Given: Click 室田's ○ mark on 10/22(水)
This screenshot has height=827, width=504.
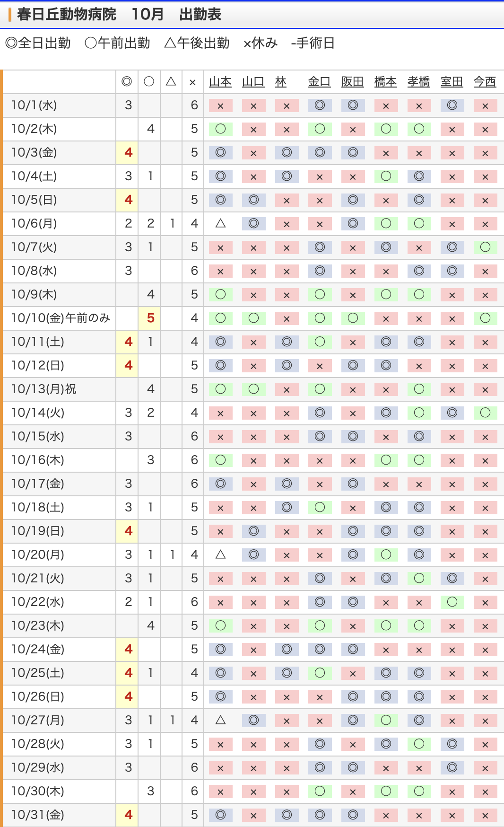Looking at the screenshot, I should point(452,602).
